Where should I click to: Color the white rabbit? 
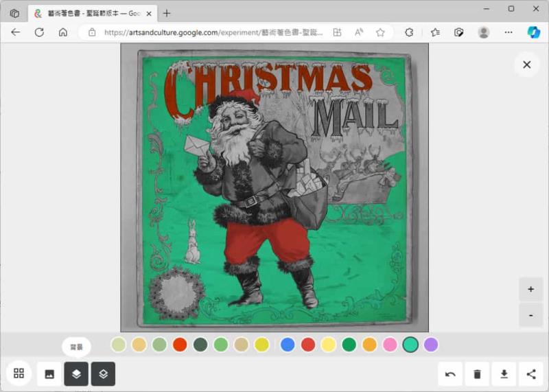(192, 243)
